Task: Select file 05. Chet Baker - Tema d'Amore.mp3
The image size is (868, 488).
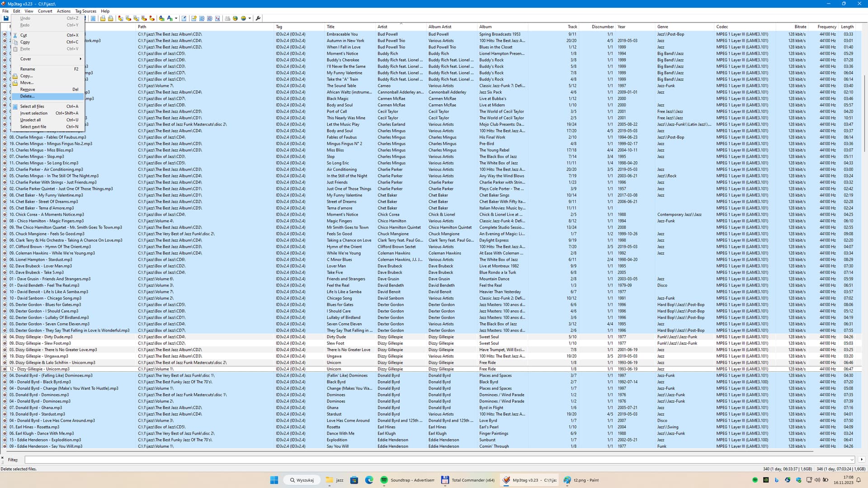Action: [41, 208]
